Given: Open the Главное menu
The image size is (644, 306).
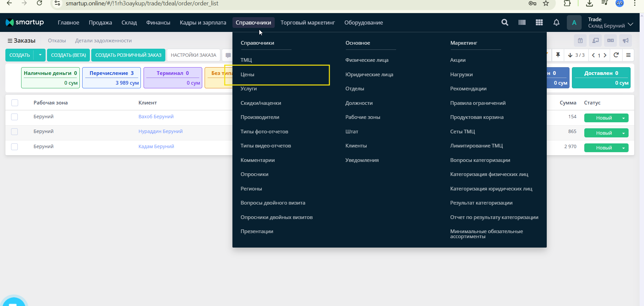Looking at the screenshot, I should point(68,23).
